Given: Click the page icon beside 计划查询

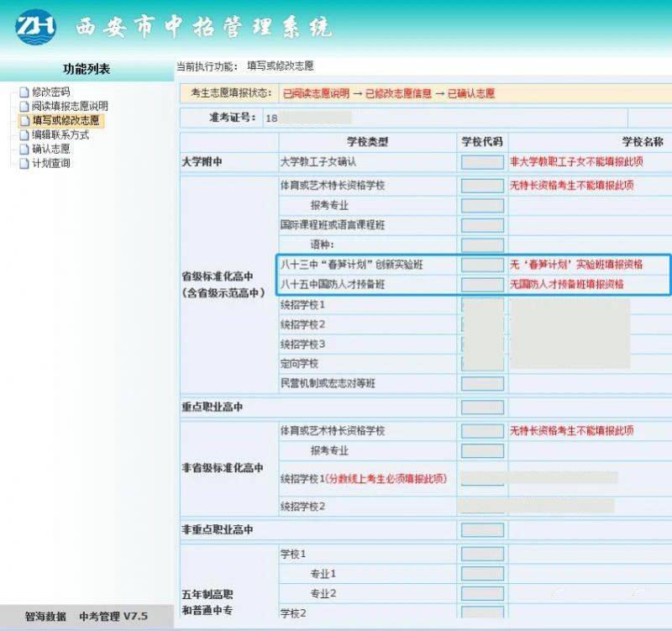Looking at the screenshot, I should tap(24, 164).
